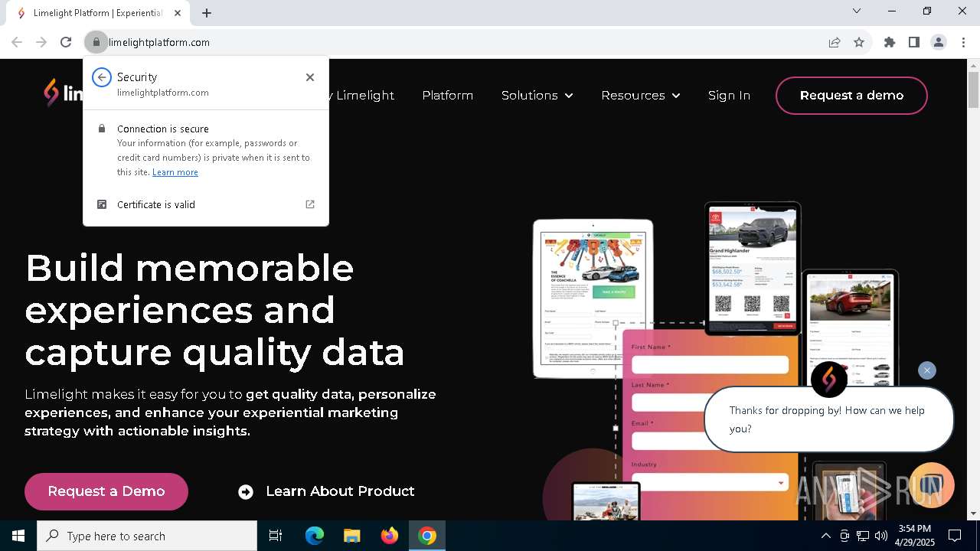The height and width of the screenshot is (551, 980).
Task: Navigate back in browser history
Action: pos(17,42)
